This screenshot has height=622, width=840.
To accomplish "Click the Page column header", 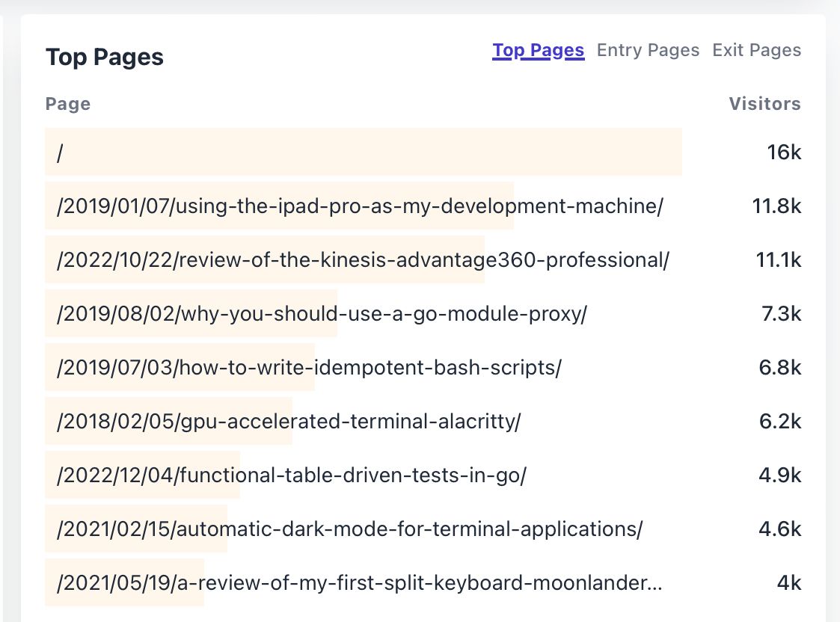I will coord(68,104).
